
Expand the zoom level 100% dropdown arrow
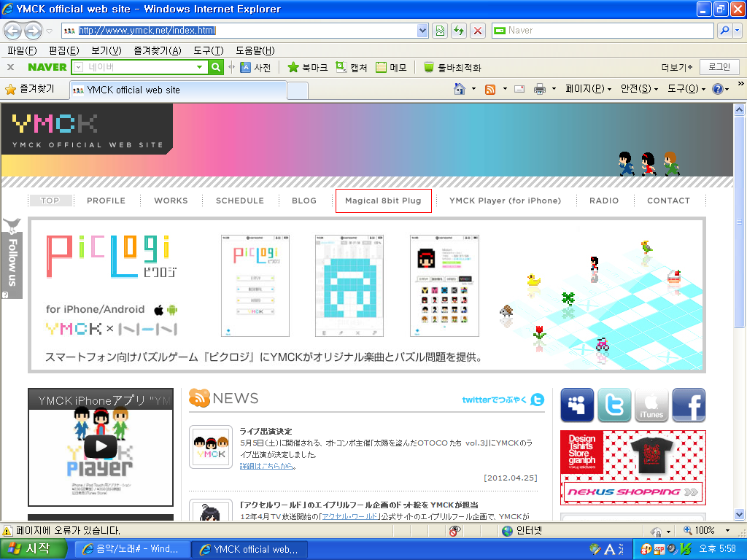727,531
